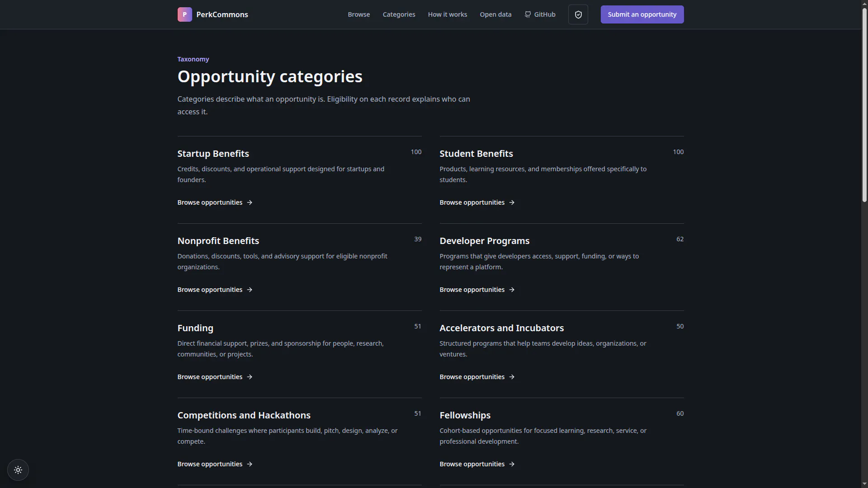The image size is (868, 488).
Task: Click count 50 on Accelerators and Incubators
Action: [x=680, y=326]
